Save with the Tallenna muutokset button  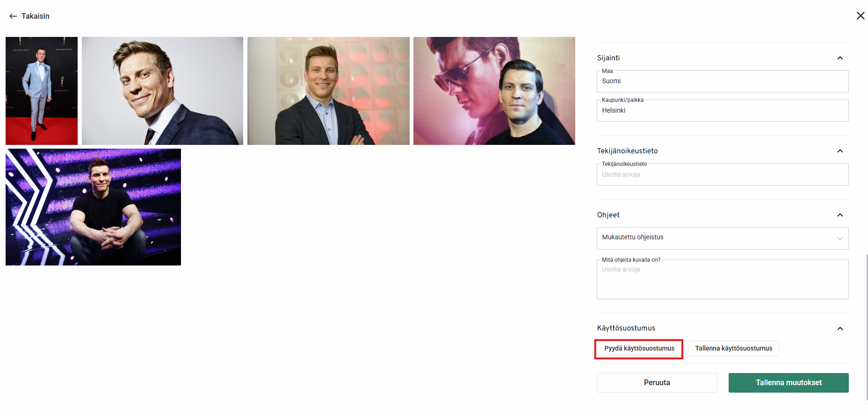(x=788, y=383)
